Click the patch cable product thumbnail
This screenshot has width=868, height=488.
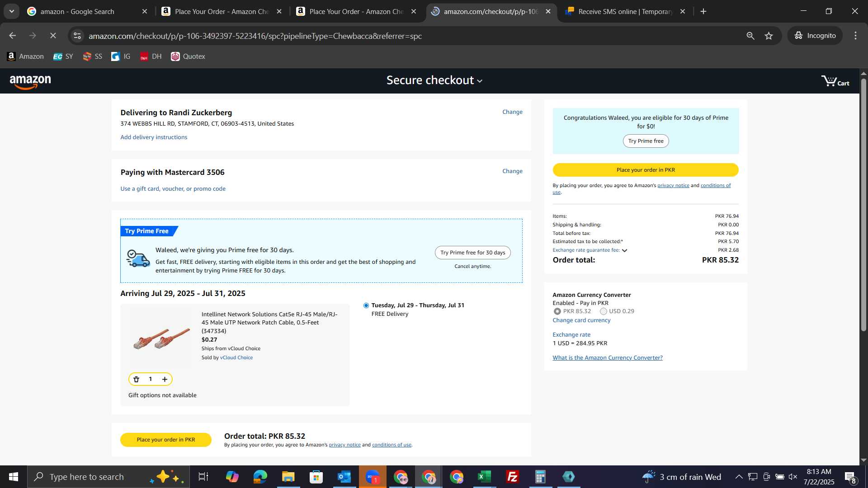tap(161, 338)
